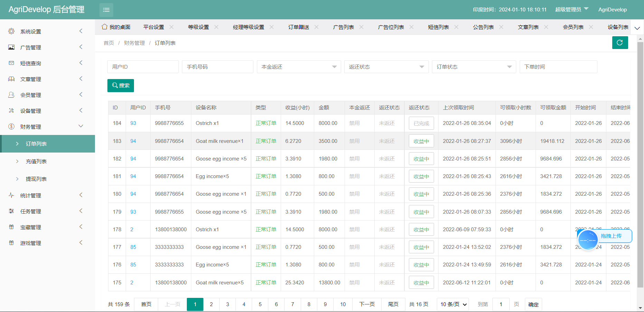
Task: Focus the 用户ID search field
Action: click(x=143, y=67)
